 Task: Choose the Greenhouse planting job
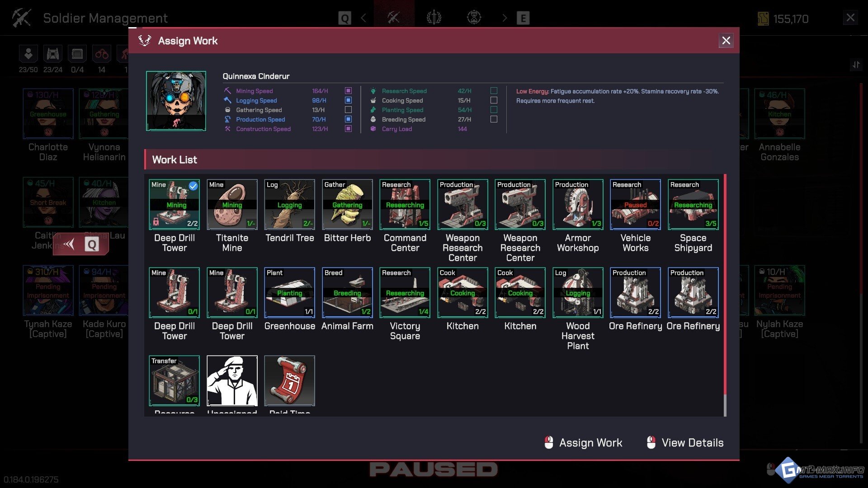(289, 292)
